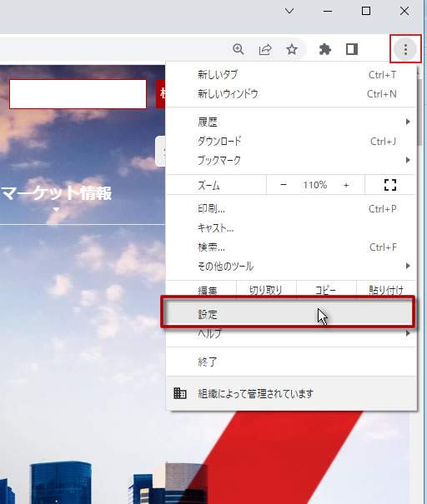Select 新しいタブ menu item
This screenshot has height=504, width=427.
click(291, 75)
